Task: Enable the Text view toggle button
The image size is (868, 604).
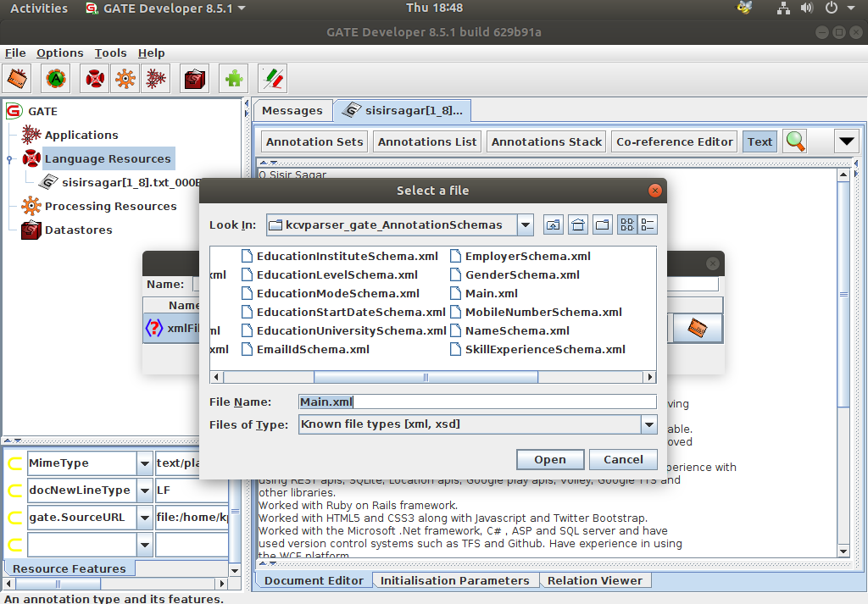Action: click(x=759, y=141)
